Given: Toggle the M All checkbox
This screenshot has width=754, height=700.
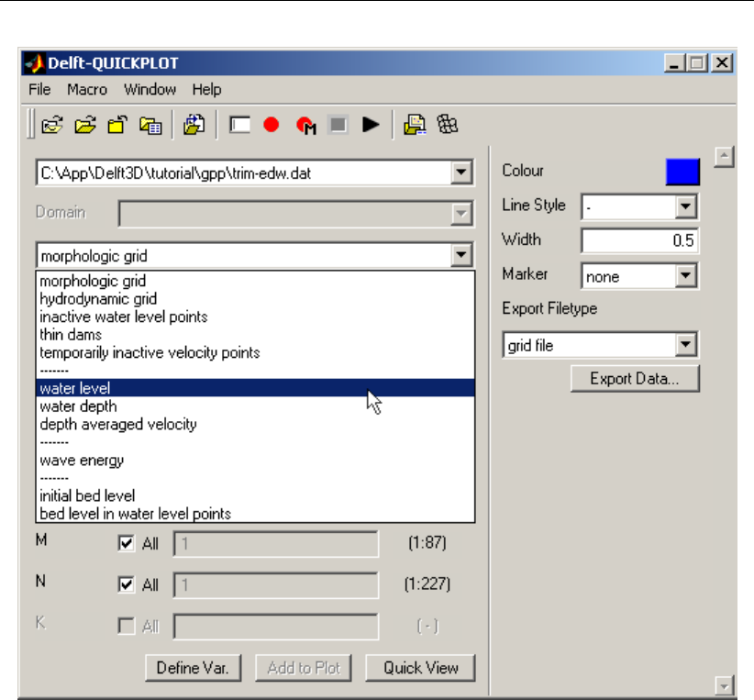Looking at the screenshot, I should 126,544.
